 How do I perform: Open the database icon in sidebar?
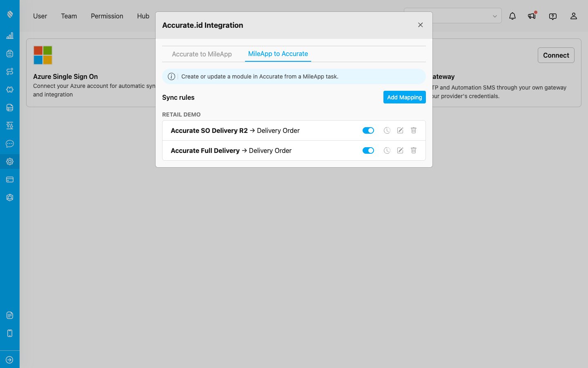(x=10, y=108)
